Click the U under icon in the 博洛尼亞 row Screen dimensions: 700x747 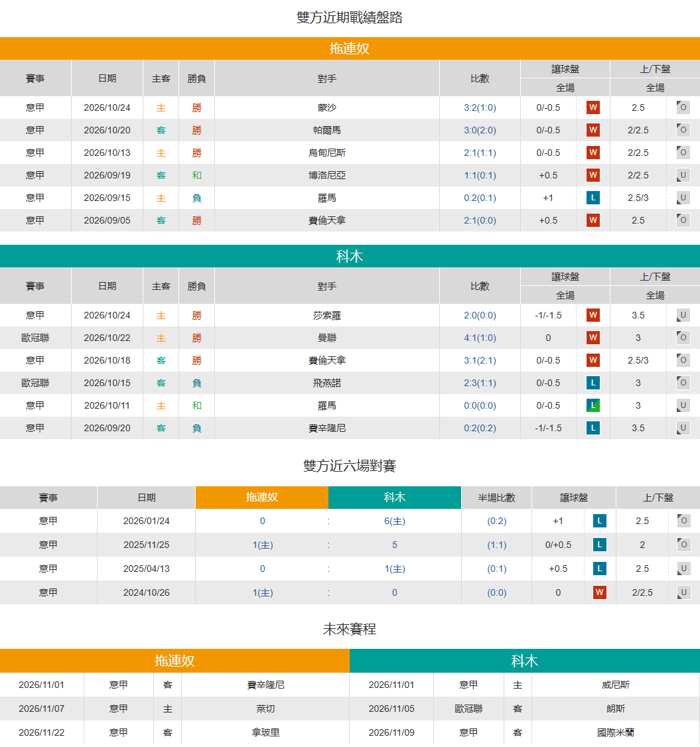coord(683,175)
